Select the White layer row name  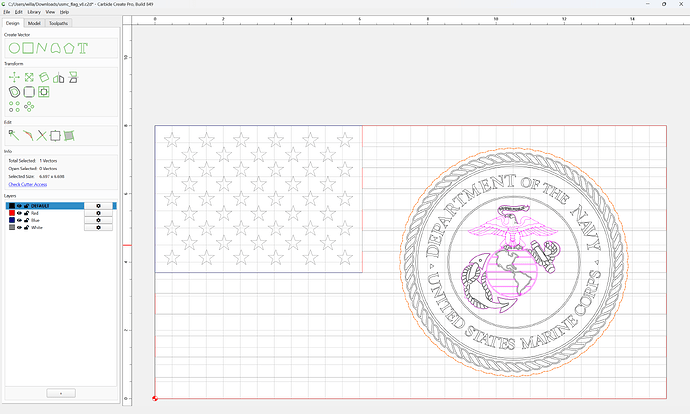click(37, 227)
